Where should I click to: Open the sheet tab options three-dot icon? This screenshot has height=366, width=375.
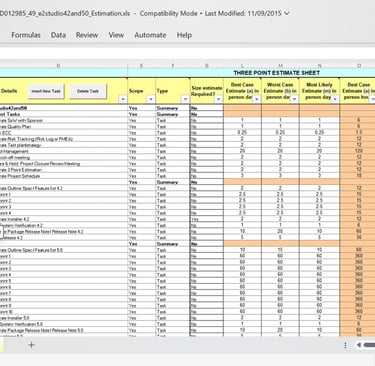[x=345, y=345]
